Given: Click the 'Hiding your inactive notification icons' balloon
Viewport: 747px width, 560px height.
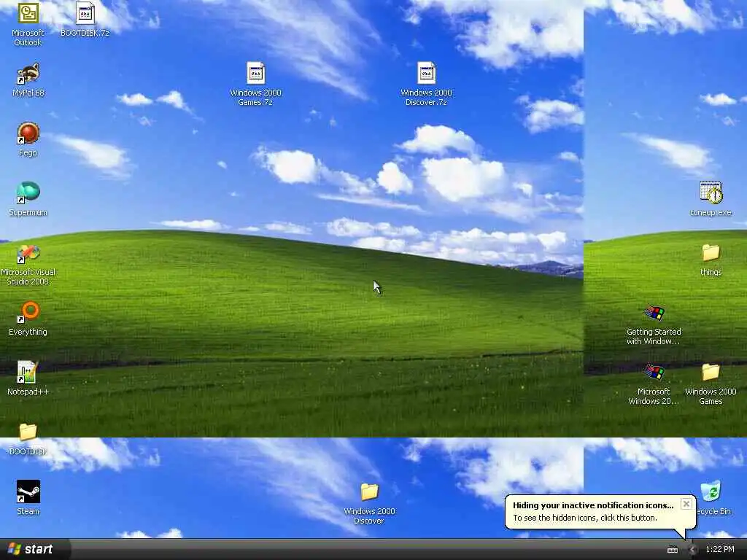Looking at the screenshot, I should click(x=600, y=512).
